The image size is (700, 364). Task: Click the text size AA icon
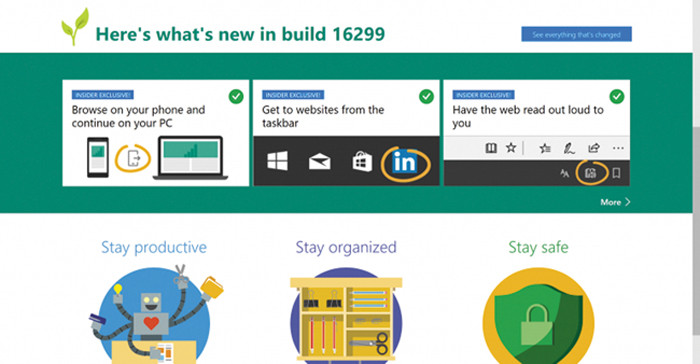point(565,173)
